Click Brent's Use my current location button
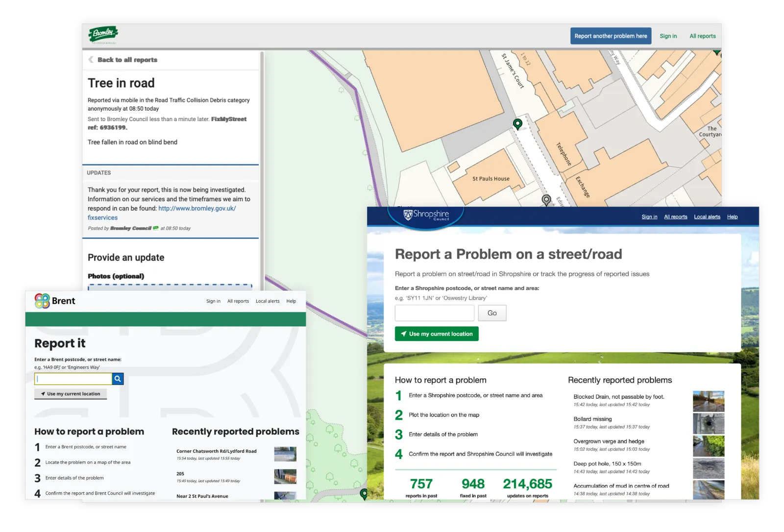 tap(71, 394)
